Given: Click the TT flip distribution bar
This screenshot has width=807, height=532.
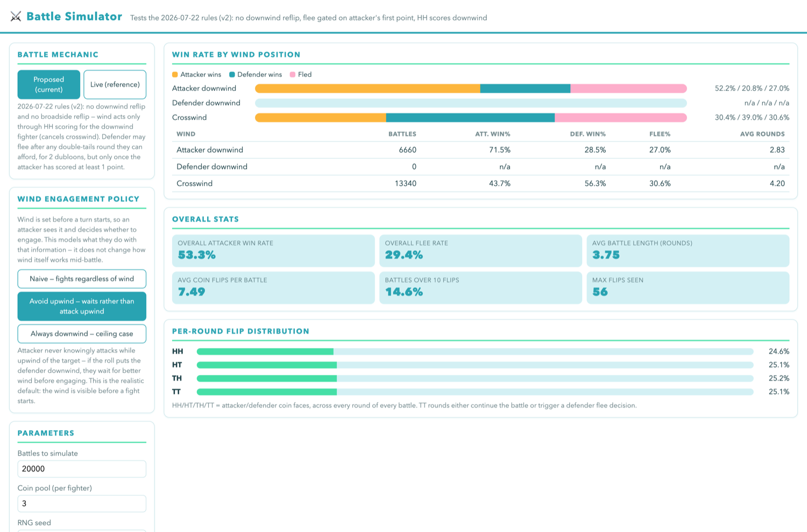Looking at the screenshot, I should click(475, 392).
